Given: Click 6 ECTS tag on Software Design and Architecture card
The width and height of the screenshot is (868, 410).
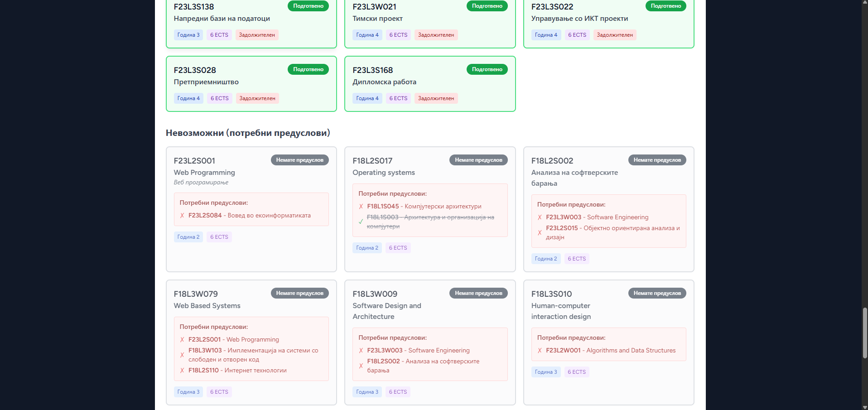Looking at the screenshot, I should click(398, 392).
